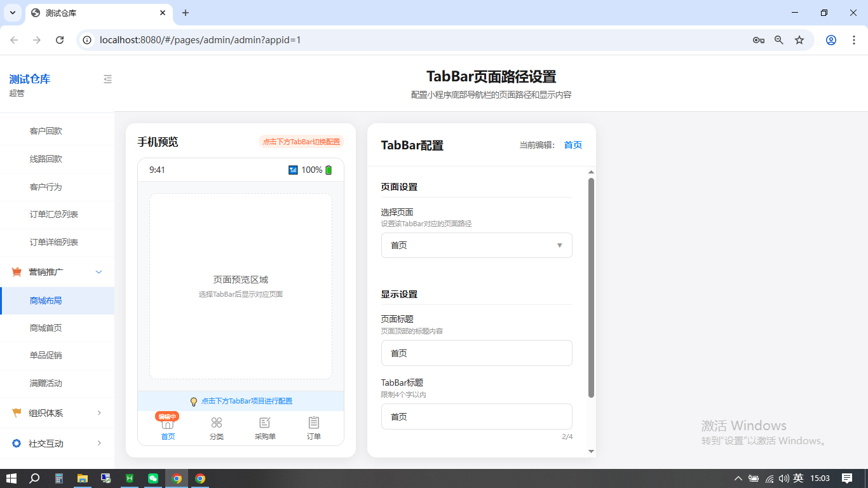This screenshot has height=488, width=868.
Task: Click the 点击下方TabBar切换配置 badge
Action: 301,142
